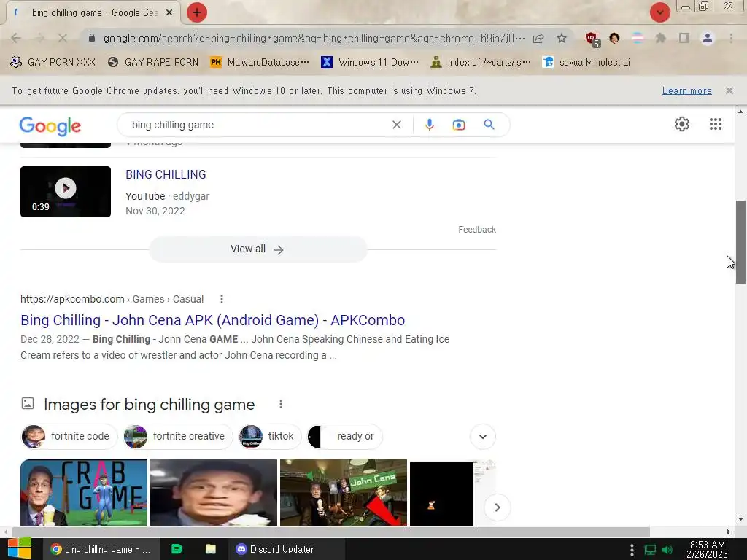Viewport: 747px width, 560px height.
Task: Select the 'ready or' image chip
Action: tap(344, 436)
